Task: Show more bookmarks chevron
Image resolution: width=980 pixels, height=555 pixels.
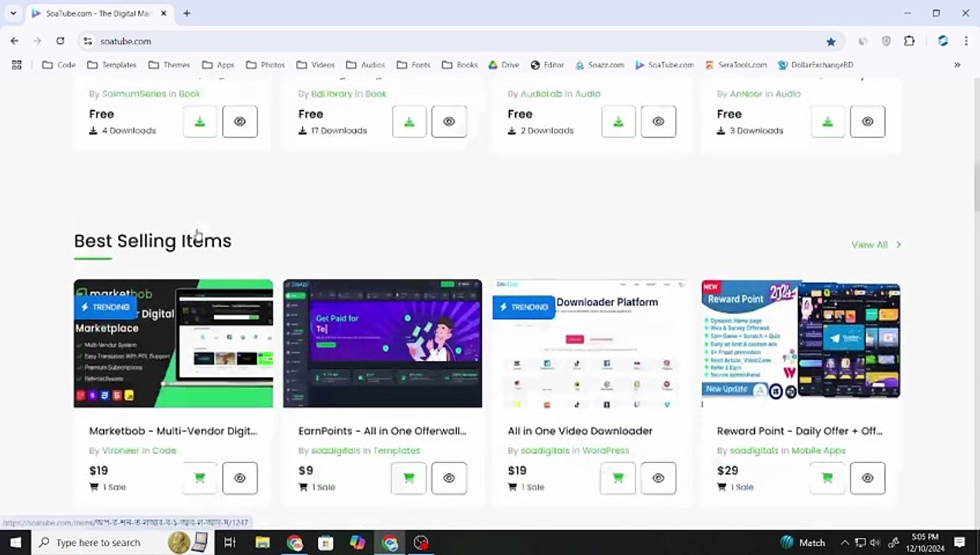Action: [957, 65]
